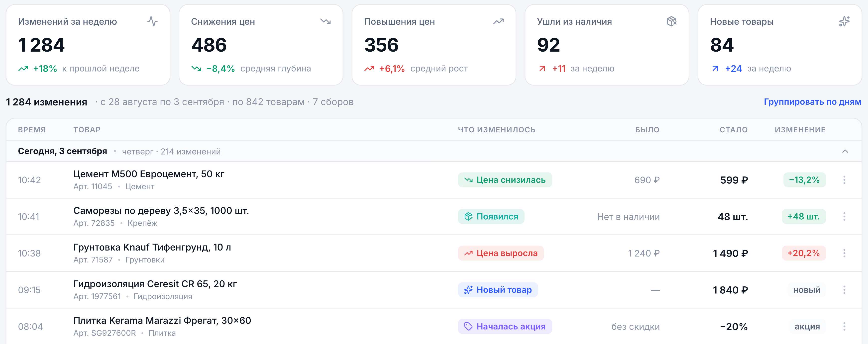Click the package icon on Ушли из наличия card

coord(671,21)
